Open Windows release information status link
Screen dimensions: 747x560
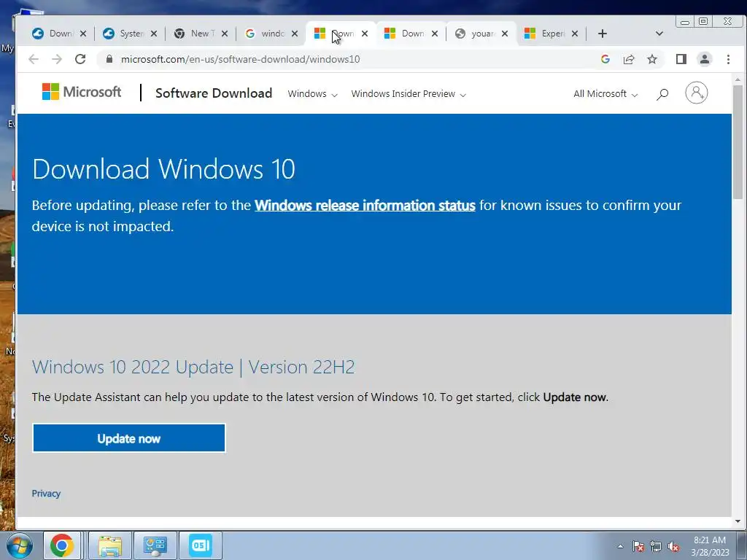click(x=365, y=205)
